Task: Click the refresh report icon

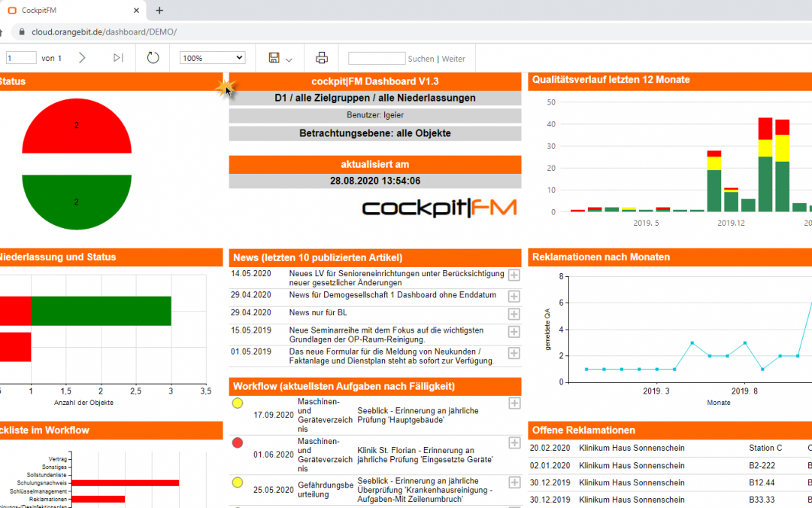Action: coord(153,58)
